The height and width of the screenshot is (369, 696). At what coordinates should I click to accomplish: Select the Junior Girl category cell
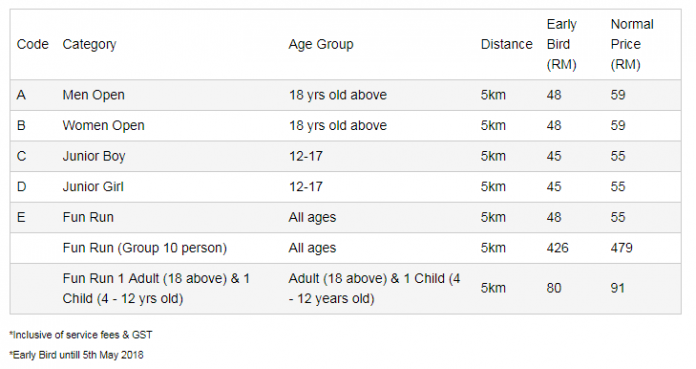click(x=93, y=187)
